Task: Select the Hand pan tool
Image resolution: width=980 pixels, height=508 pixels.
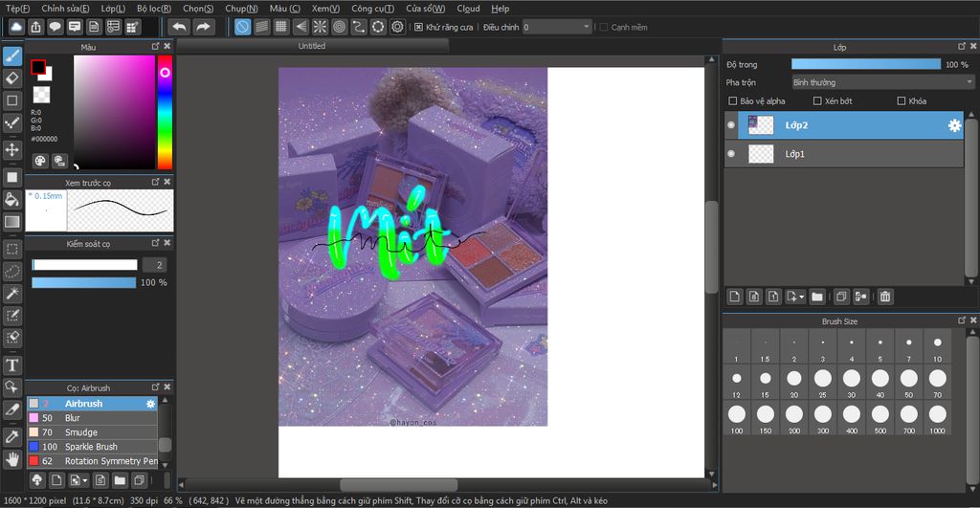Action: click(11, 459)
